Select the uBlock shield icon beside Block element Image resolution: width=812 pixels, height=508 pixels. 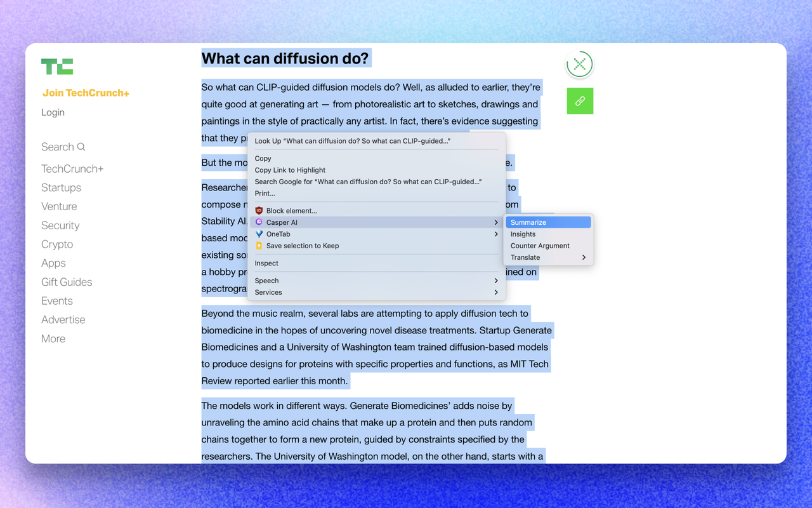tap(258, 210)
